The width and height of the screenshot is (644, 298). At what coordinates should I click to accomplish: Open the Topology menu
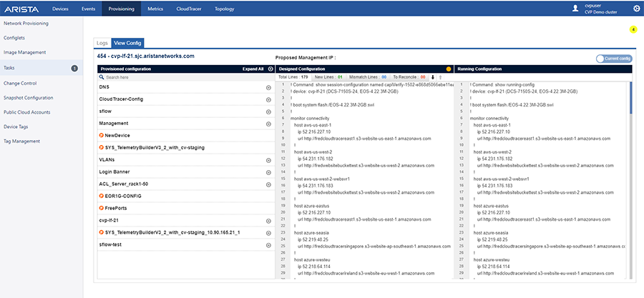(x=224, y=9)
